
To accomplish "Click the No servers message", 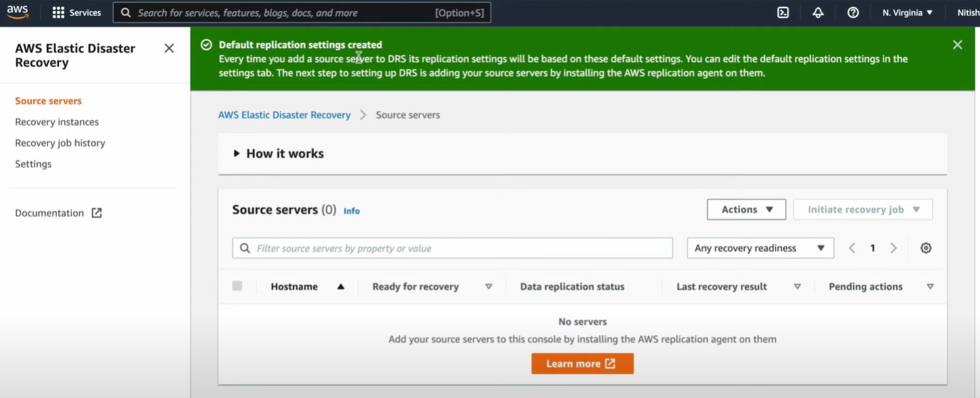I will coord(583,322).
